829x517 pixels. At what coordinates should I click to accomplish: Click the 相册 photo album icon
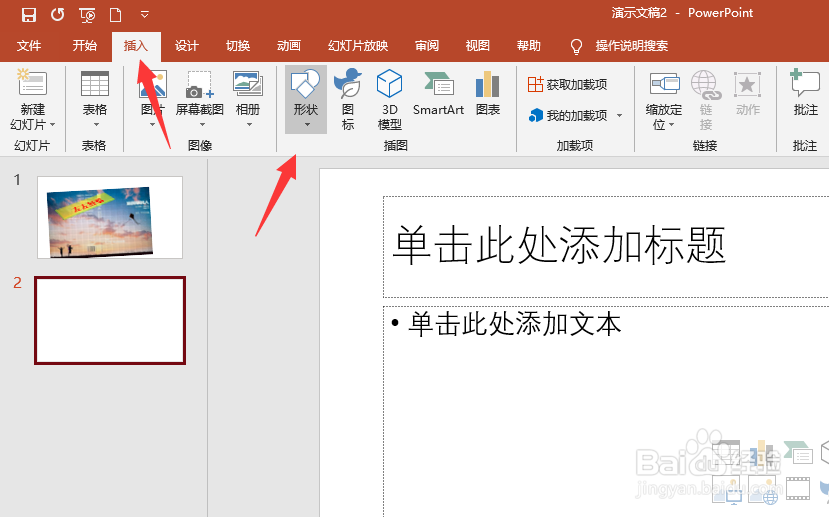248,84
